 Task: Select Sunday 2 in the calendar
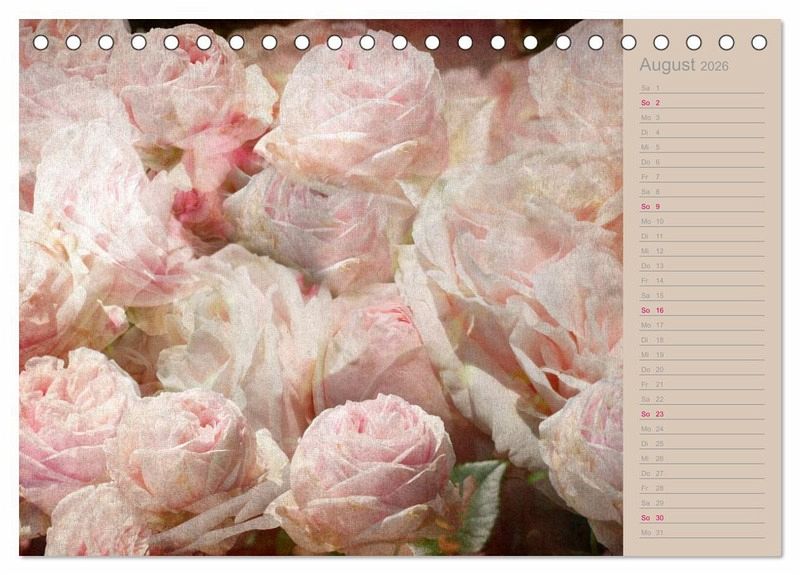point(700,103)
